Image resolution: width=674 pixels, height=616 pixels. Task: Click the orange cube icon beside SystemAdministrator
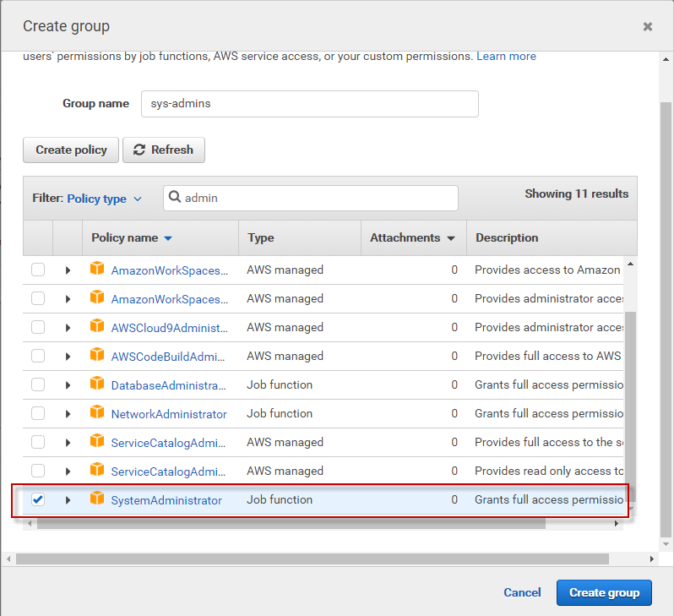pos(97,500)
